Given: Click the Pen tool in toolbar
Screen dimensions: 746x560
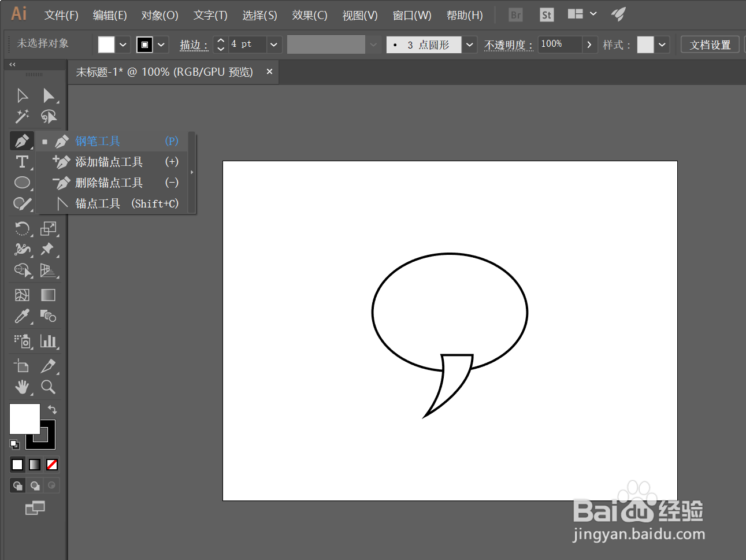Looking at the screenshot, I should 22,141.
